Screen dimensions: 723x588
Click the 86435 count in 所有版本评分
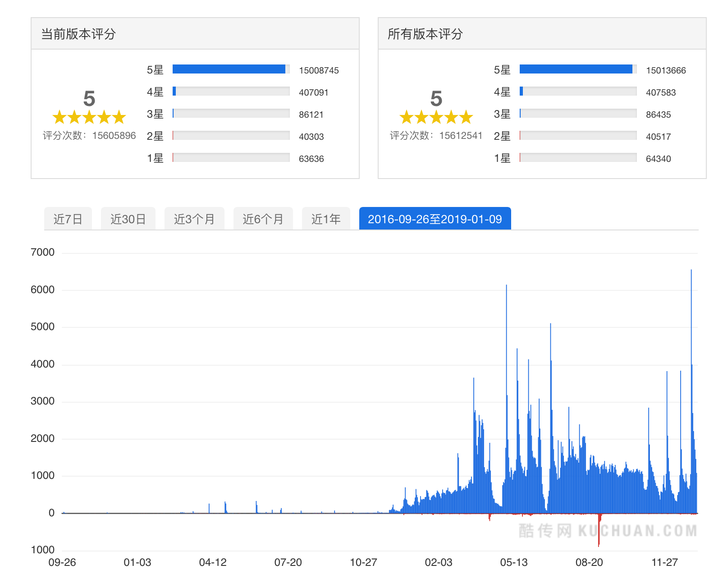point(658,115)
